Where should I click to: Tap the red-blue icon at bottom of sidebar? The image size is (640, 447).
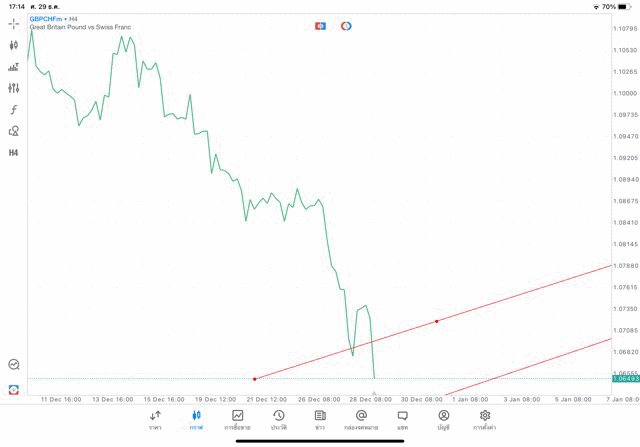[13, 389]
